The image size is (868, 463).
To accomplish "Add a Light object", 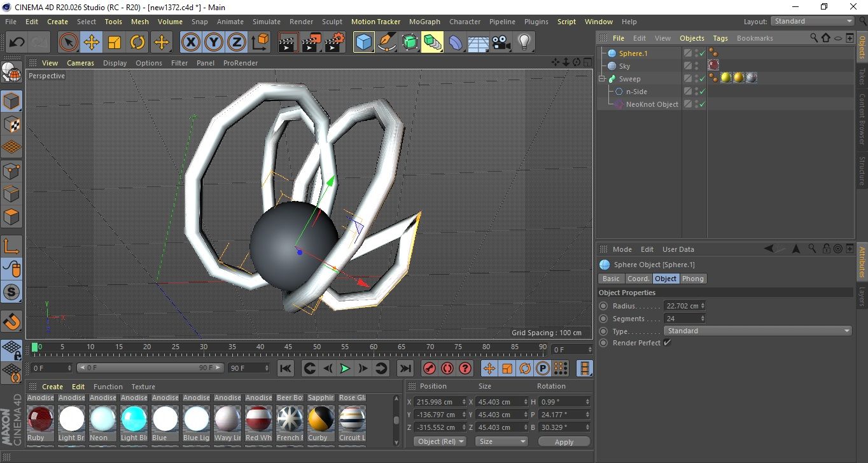I will tap(524, 43).
